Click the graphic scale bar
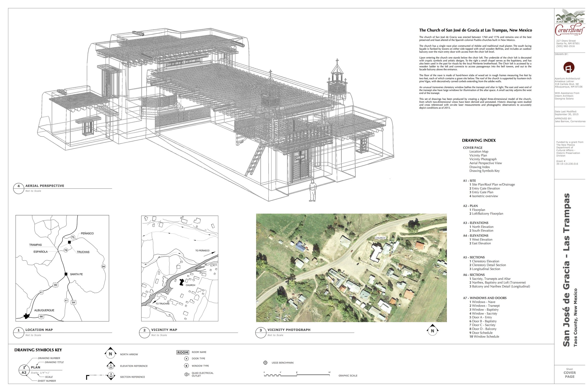Image resolution: width=588 pixels, height=392 pixels. (297, 375)
